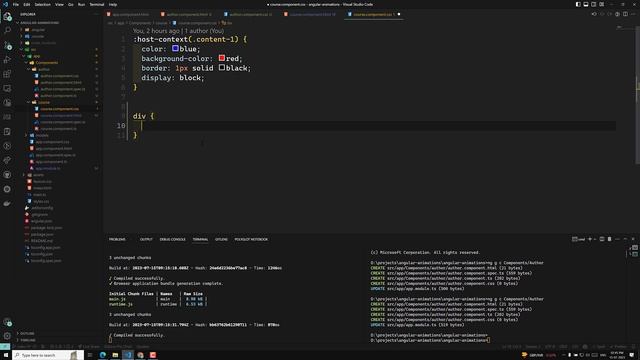Open the Edit menu
This screenshot has width=640, height=360.
click(27, 4)
